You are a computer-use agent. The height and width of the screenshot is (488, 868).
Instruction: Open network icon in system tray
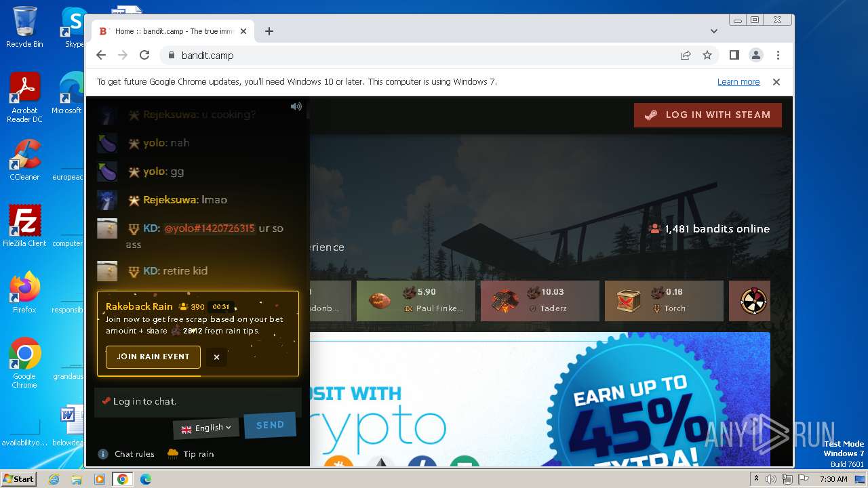point(787,479)
